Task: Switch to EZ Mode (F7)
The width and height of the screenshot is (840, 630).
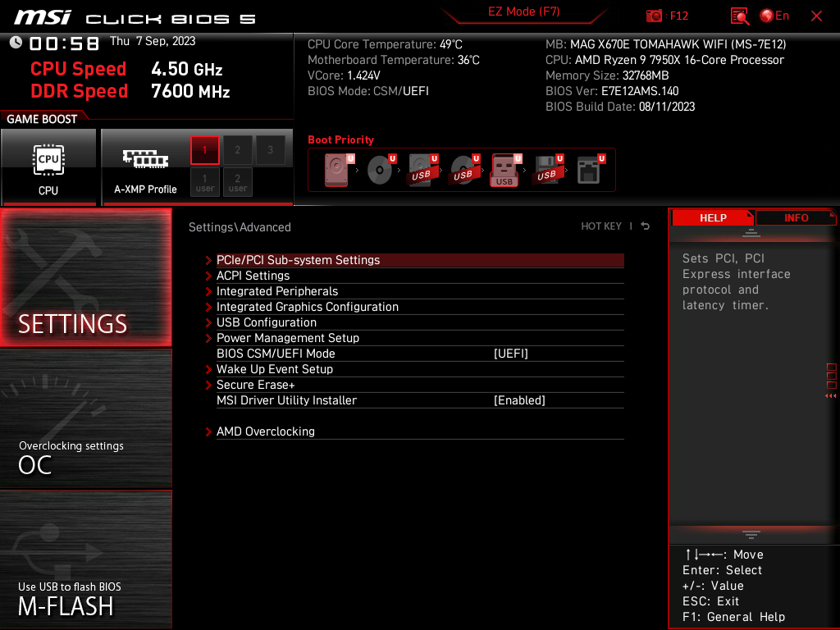Action: pyautogui.click(x=523, y=11)
